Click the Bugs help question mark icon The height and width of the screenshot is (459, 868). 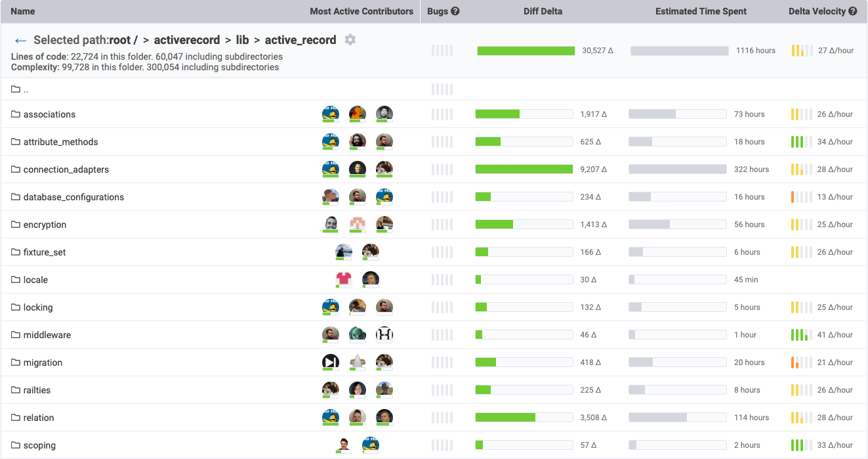coord(455,11)
